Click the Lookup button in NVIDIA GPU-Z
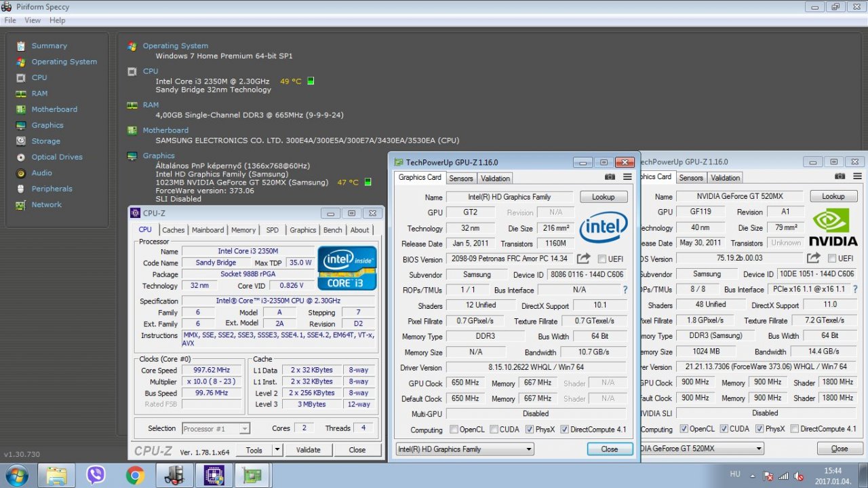The width and height of the screenshot is (868, 488). pyautogui.click(x=834, y=196)
